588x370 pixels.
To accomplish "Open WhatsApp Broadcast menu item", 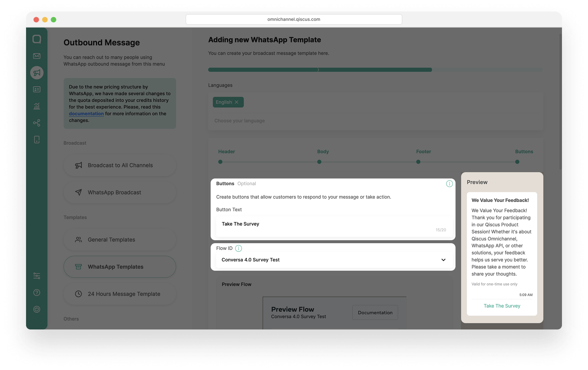I will click(x=120, y=193).
